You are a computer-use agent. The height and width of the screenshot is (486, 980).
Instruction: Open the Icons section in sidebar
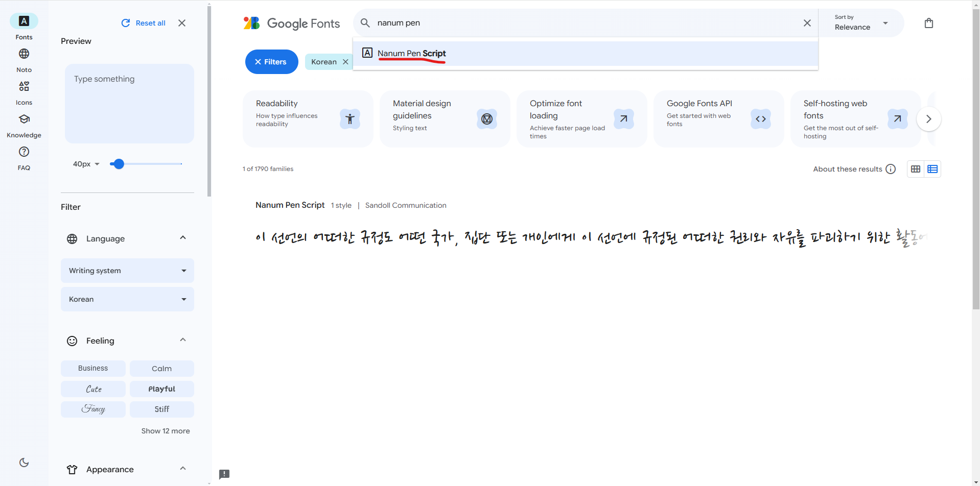pos(24,92)
